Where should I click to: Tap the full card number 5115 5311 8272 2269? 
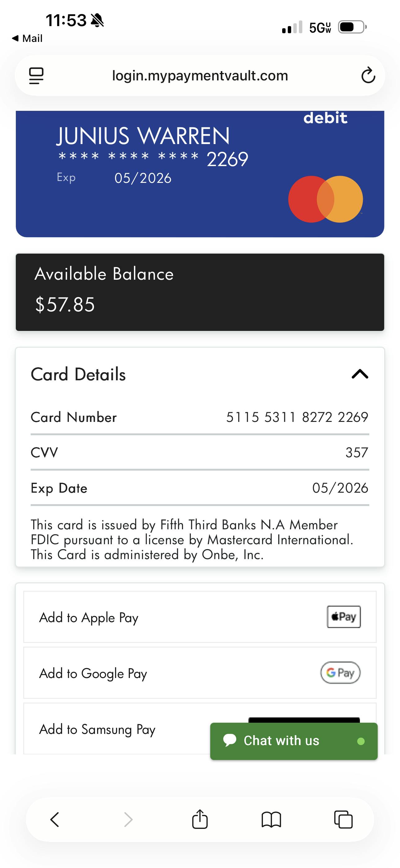(297, 417)
